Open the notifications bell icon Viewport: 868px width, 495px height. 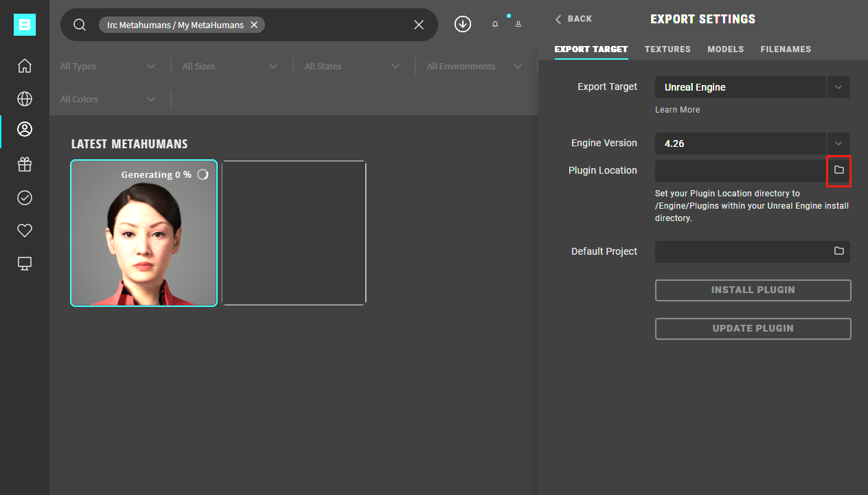point(495,24)
